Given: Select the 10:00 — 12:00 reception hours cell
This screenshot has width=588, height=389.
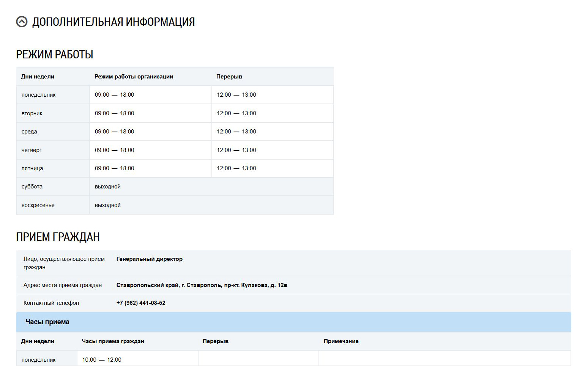Looking at the screenshot, I should pyautogui.click(x=102, y=359).
